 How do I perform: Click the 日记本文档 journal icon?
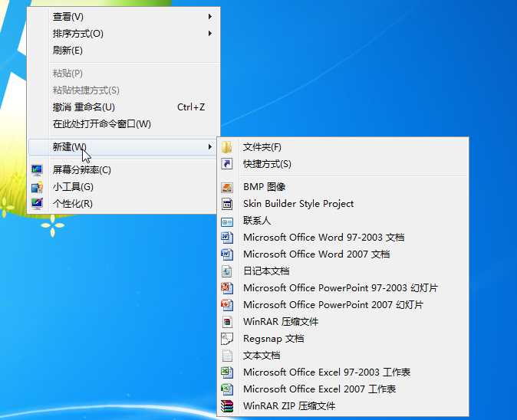point(227,271)
